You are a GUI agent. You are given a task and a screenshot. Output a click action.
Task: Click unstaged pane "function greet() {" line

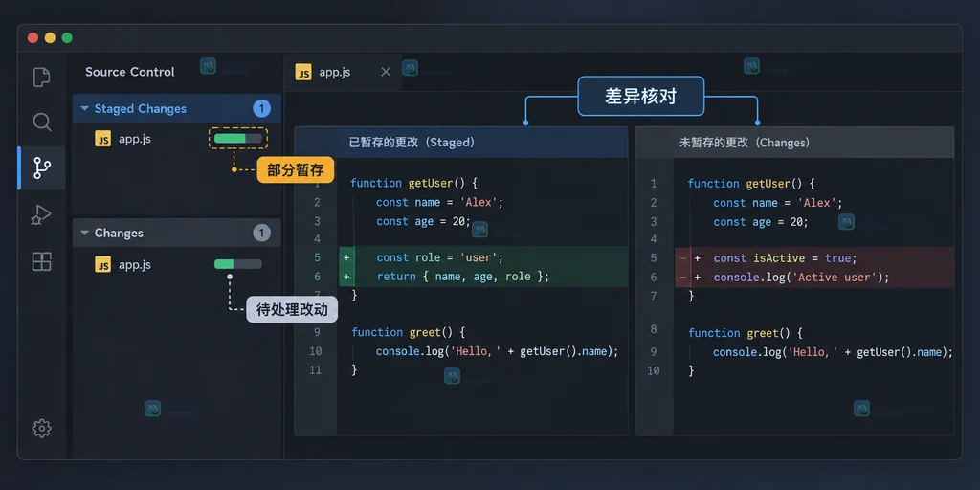[746, 333]
